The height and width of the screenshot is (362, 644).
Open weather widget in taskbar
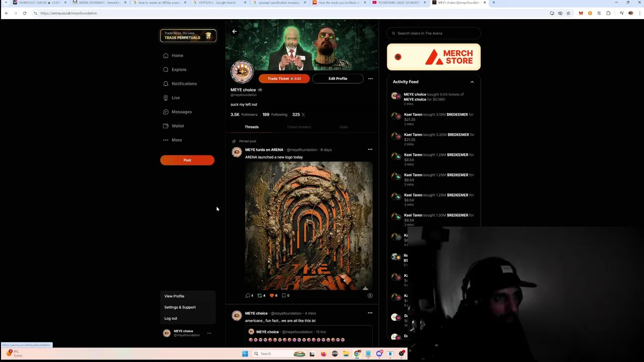pos(14,353)
